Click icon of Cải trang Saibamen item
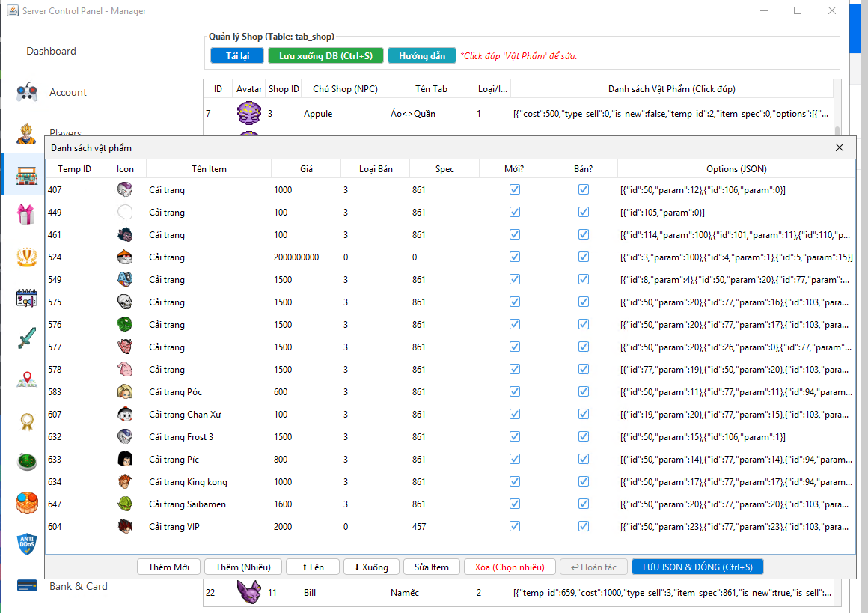This screenshot has width=868, height=613. 125,504
